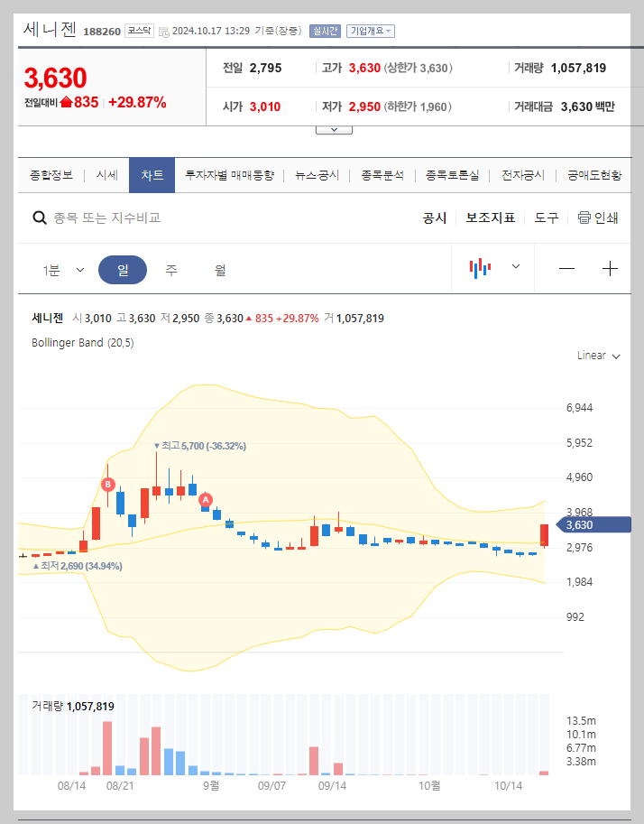Zoom out with the minus icon
Image resolution: width=644 pixels, height=824 pixels.
tap(566, 268)
